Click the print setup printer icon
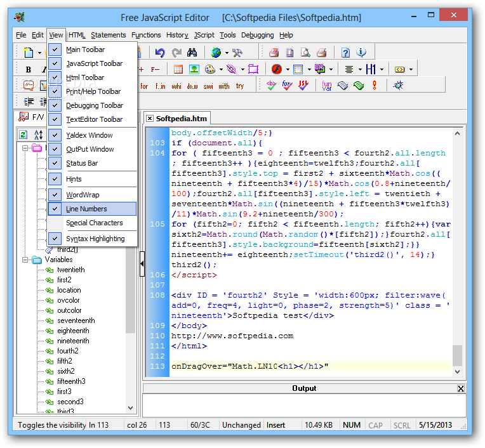 [x=274, y=53]
